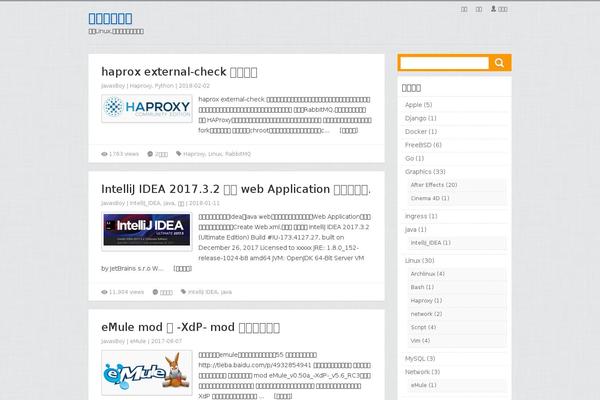Open the eMule mascot thumbnail
Screen dimensions: 600x400
147,372
